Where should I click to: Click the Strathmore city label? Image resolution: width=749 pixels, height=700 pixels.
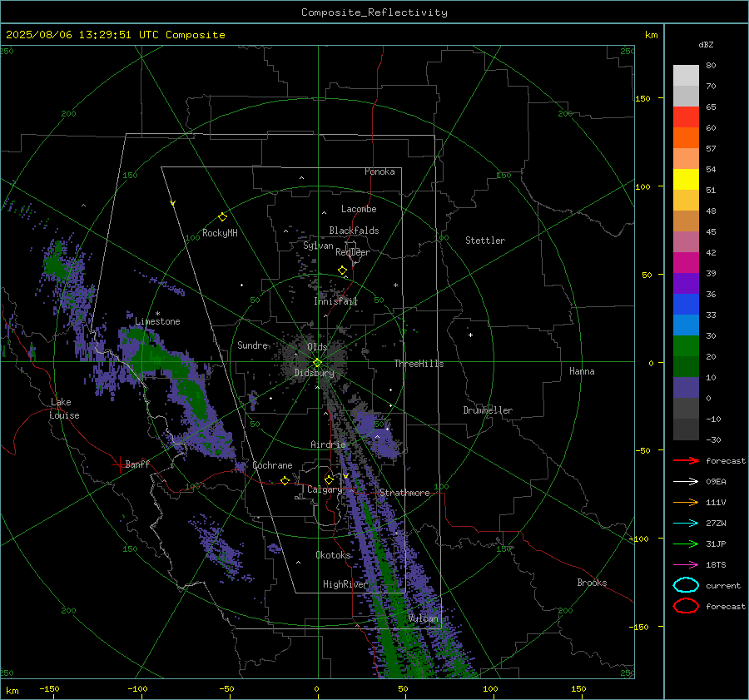[404, 493]
